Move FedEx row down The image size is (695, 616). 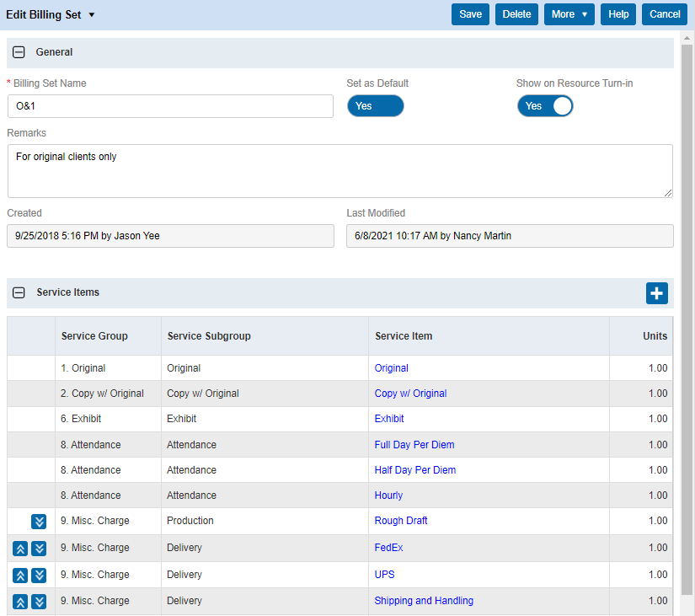click(39, 549)
